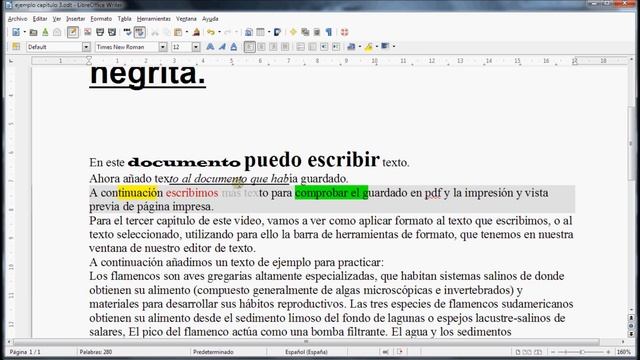Click the Decrease Indent icon

click(324, 47)
